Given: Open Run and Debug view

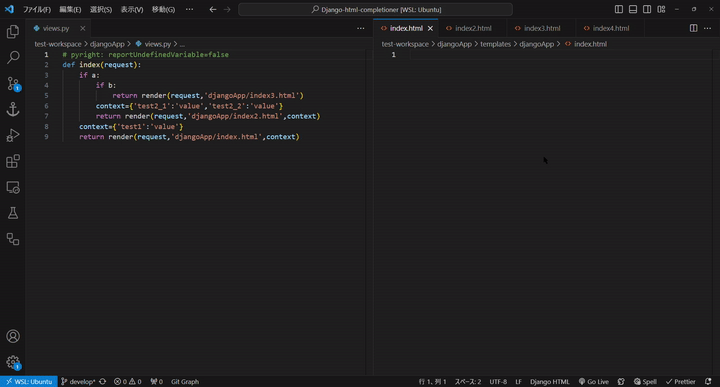Looking at the screenshot, I should pyautogui.click(x=13, y=135).
